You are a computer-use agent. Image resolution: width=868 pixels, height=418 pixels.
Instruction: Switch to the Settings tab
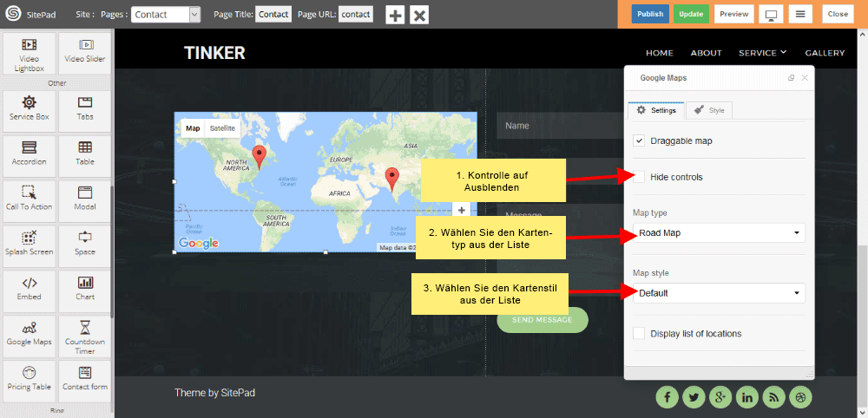tap(656, 110)
